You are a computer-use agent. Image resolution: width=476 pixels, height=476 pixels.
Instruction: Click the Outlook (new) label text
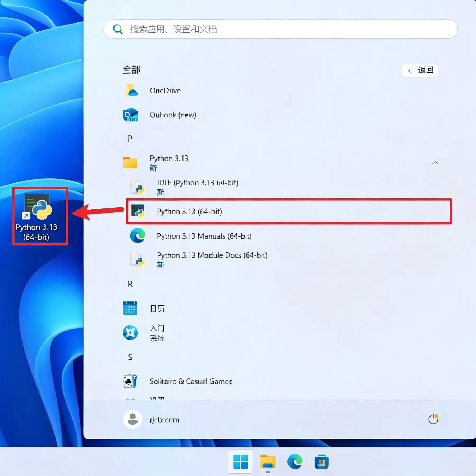[173, 115]
